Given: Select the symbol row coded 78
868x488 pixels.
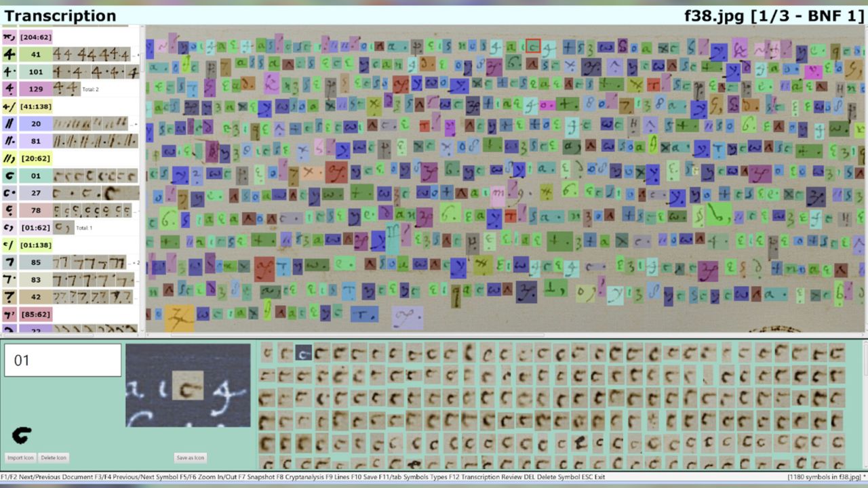Looking at the screenshot, I should coord(35,210).
